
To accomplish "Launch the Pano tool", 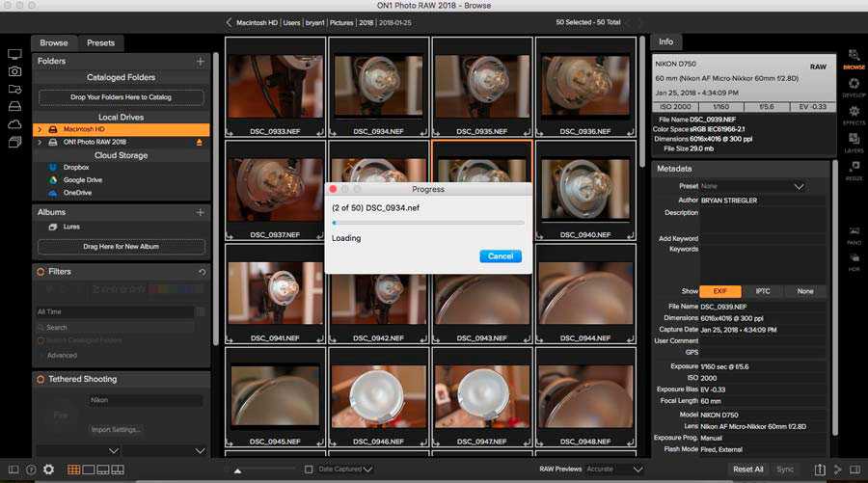I will click(854, 234).
